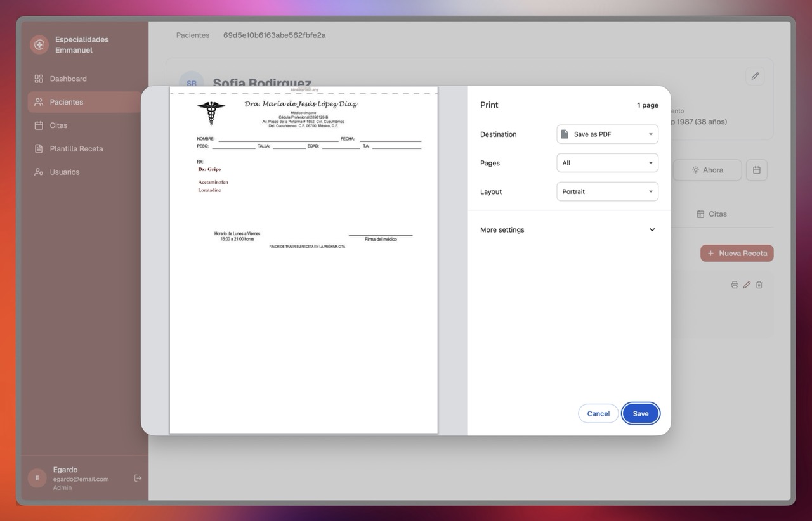Click the Usuarios icon in the sidebar
Viewport: 812px width, 521px height.
coord(39,172)
